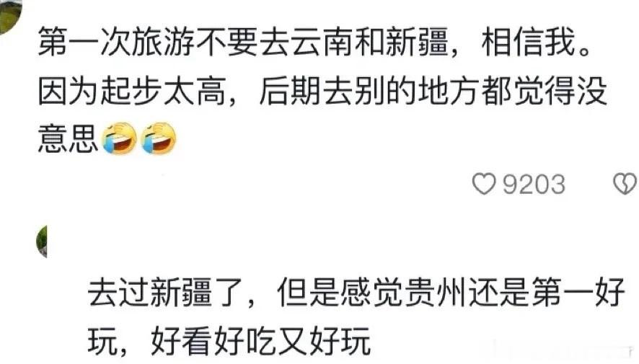Tap the reply line starting 去过新疆了
Screen dimensions: 639x364
click(x=356, y=292)
